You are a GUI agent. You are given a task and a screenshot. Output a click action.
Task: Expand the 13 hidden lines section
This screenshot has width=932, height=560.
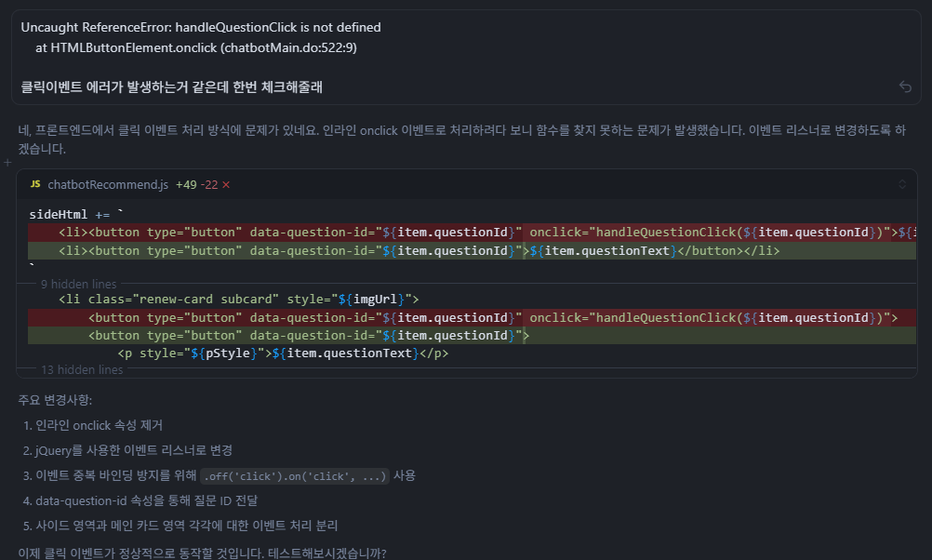(x=82, y=369)
